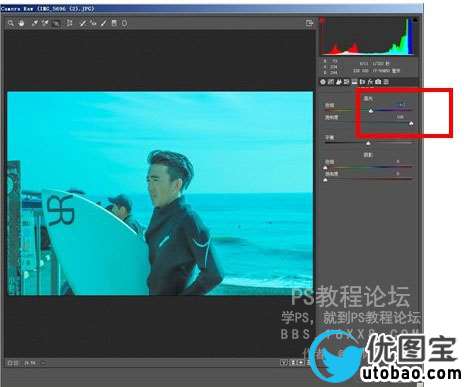This screenshot has height=387, width=464.
Task: Open the Detail panel tab
Action: 339,82
